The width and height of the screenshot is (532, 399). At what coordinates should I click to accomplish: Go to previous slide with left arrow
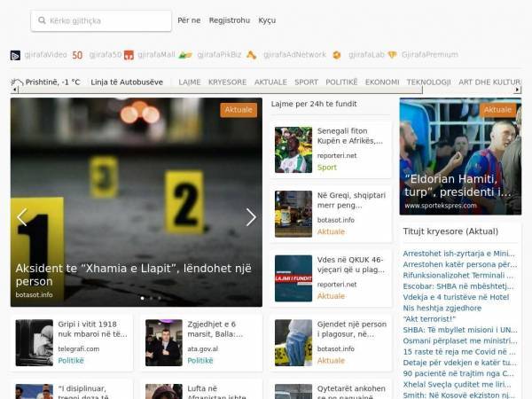(x=22, y=217)
